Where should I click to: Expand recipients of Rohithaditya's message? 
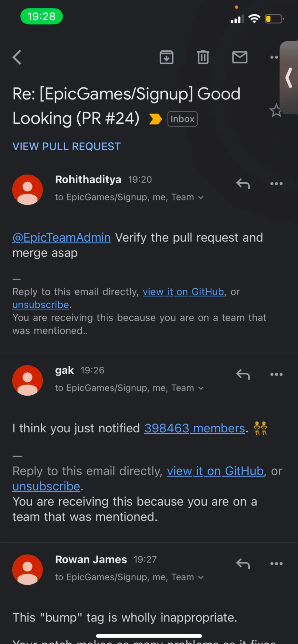pyautogui.click(x=201, y=197)
